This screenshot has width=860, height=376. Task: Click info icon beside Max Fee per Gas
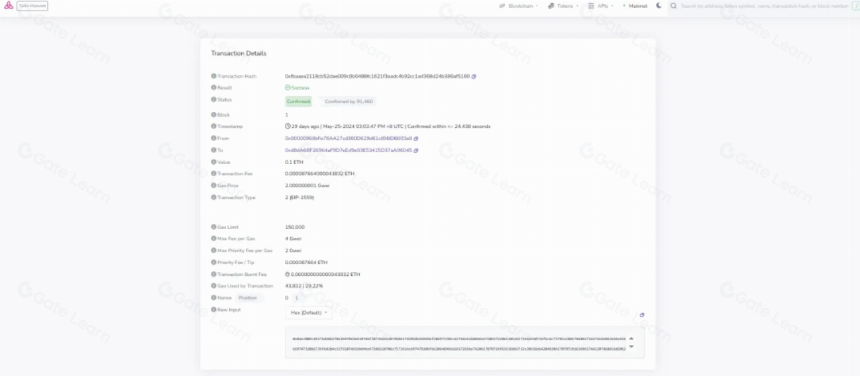point(214,239)
